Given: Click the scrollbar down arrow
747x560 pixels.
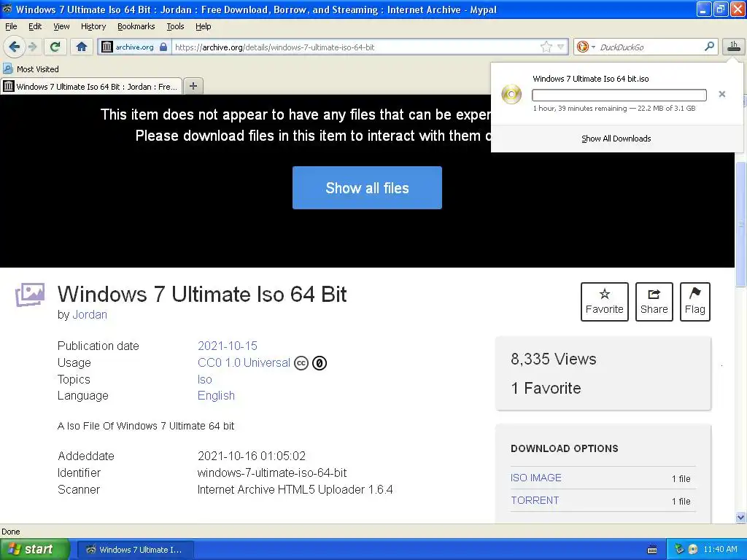Looking at the screenshot, I should tap(740, 518).
